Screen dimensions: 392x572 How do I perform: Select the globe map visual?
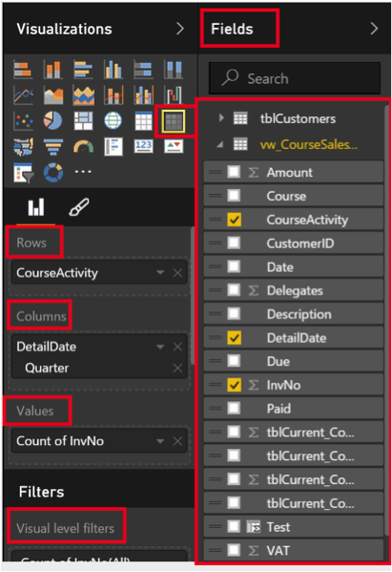(x=113, y=120)
